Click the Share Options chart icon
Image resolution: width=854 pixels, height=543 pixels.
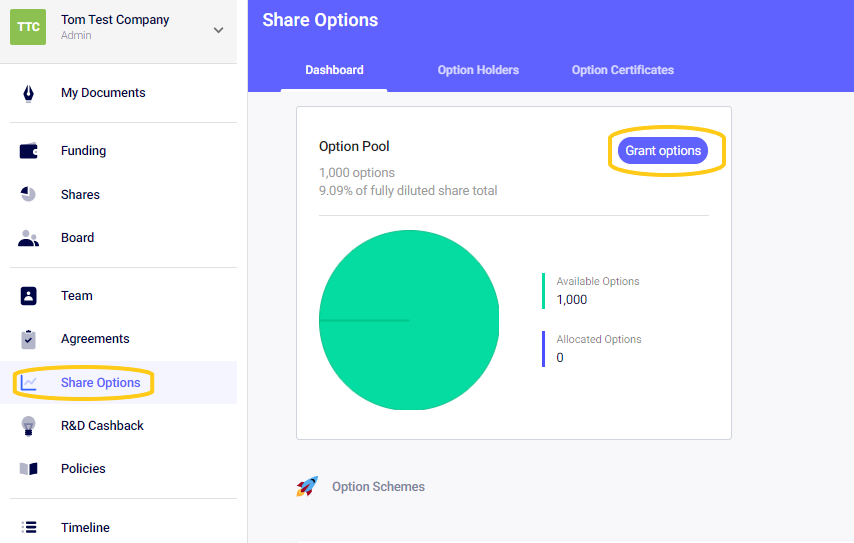(28, 383)
